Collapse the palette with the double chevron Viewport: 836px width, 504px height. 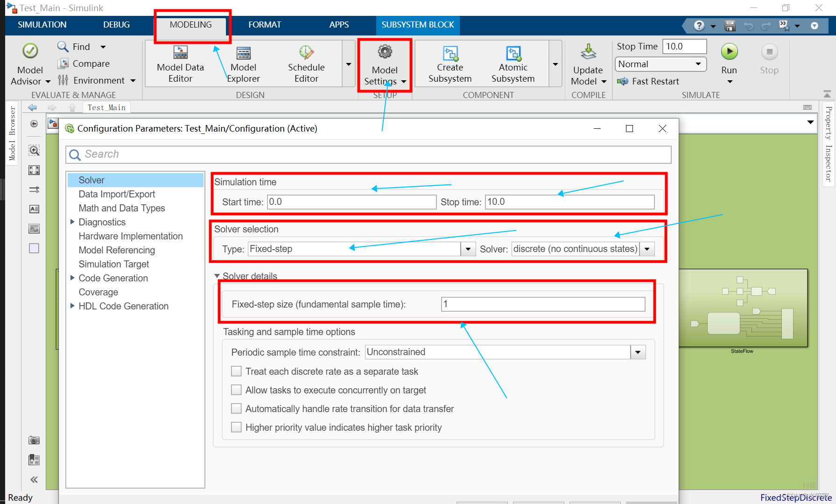click(x=34, y=479)
